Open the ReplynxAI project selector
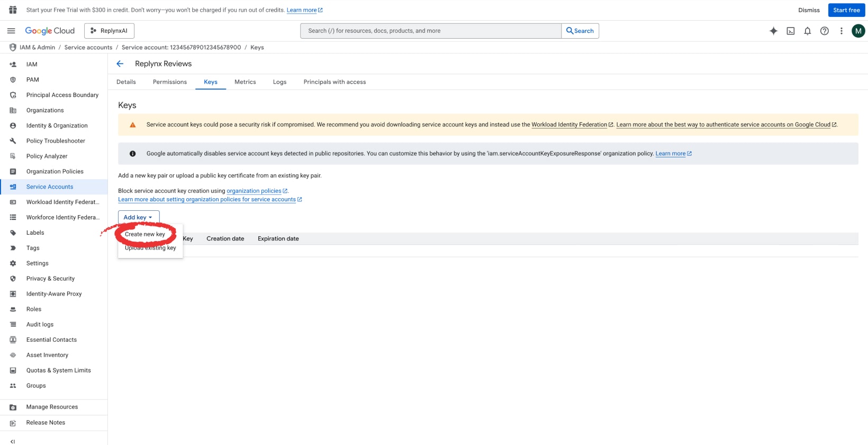The height and width of the screenshot is (445, 868). (x=109, y=31)
